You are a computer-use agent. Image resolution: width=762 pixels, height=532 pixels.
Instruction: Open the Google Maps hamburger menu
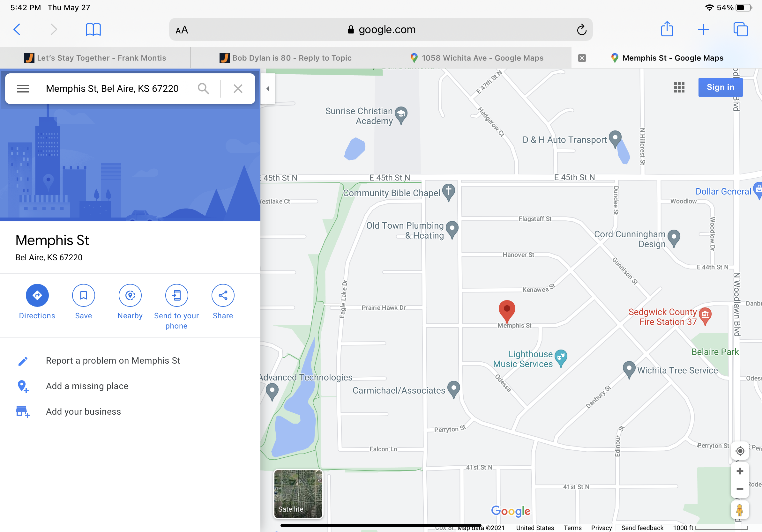point(23,89)
